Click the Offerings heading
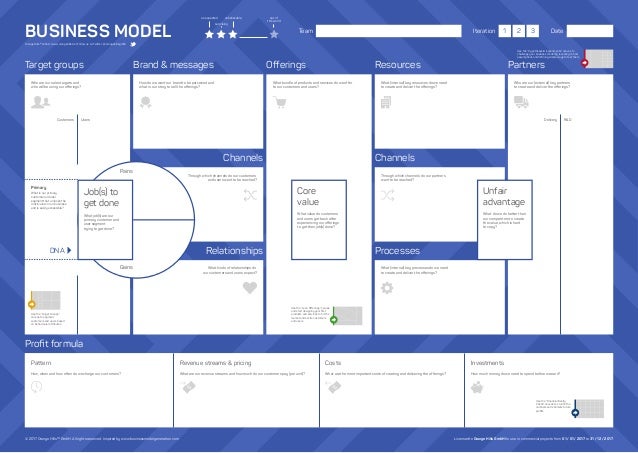Image resolution: width=638 pixels, height=453 pixels. click(x=286, y=65)
